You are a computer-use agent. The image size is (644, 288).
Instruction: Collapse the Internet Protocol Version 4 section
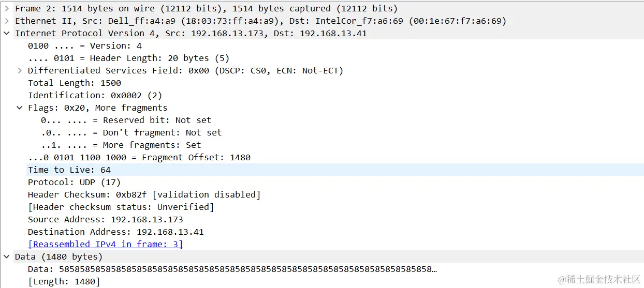[x=6, y=33]
